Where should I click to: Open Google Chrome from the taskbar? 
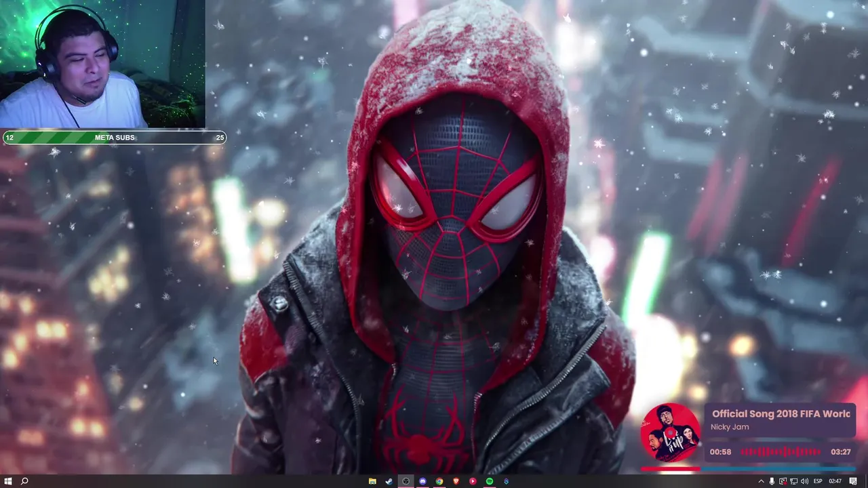click(439, 481)
